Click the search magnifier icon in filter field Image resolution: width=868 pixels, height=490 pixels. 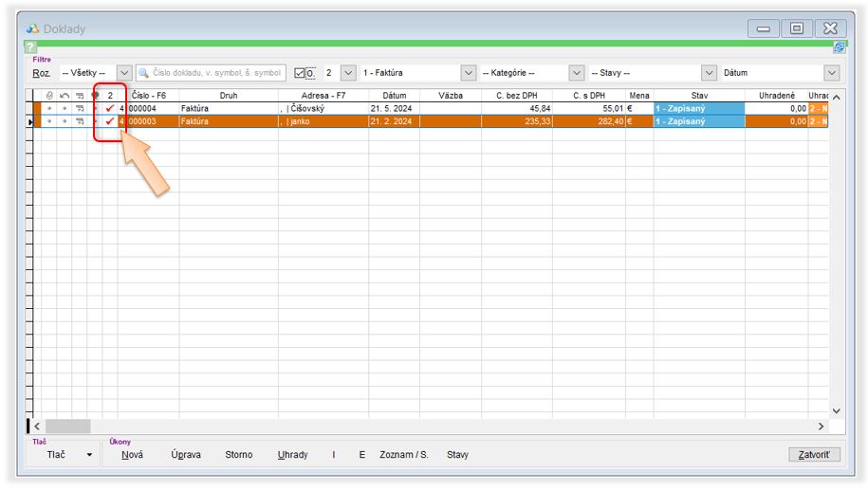point(144,73)
